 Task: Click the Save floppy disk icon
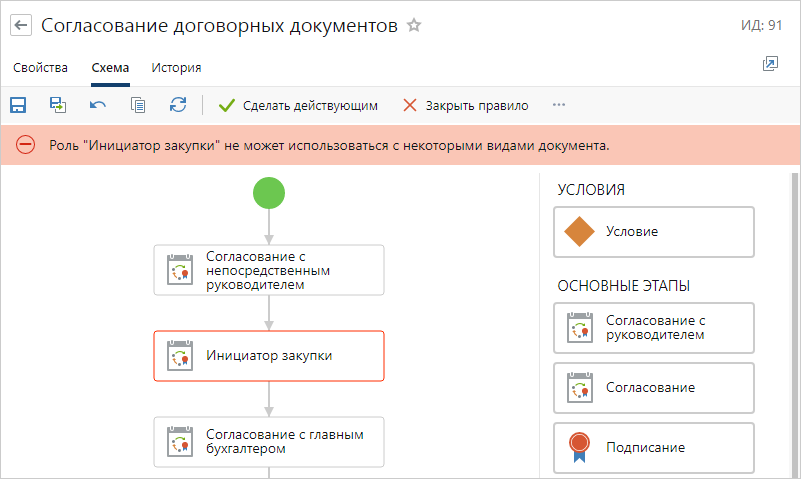click(18, 105)
